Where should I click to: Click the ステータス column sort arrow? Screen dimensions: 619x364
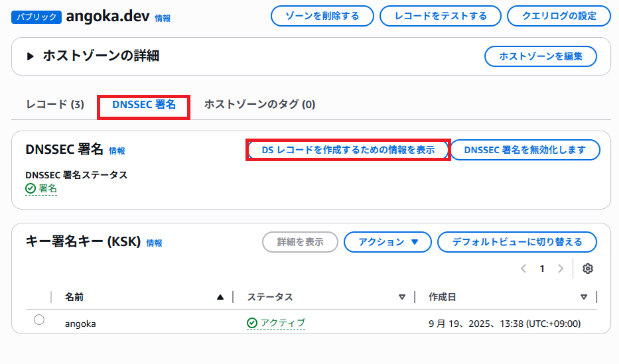tap(401, 297)
